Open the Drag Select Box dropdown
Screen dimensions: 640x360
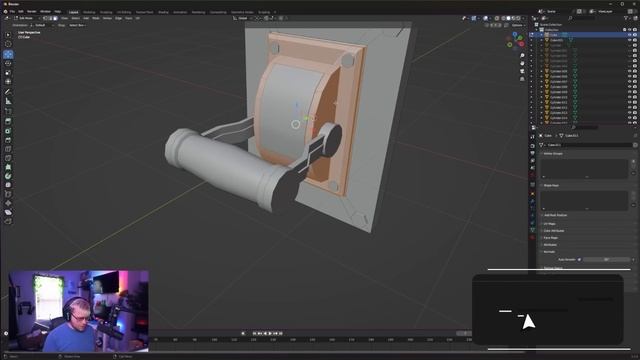coord(77,25)
